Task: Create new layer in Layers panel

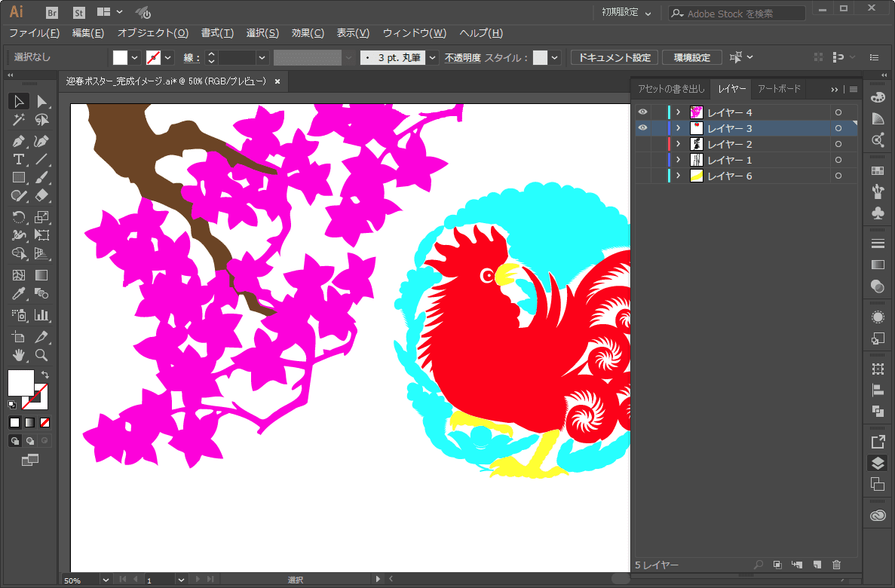Action: click(817, 565)
